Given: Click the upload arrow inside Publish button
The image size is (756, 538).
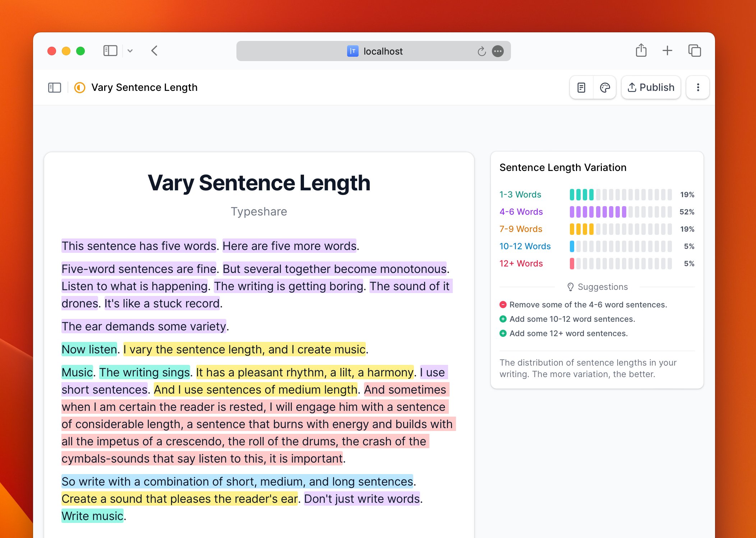Looking at the screenshot, I should pyautogui.click(x=633, y=87).
